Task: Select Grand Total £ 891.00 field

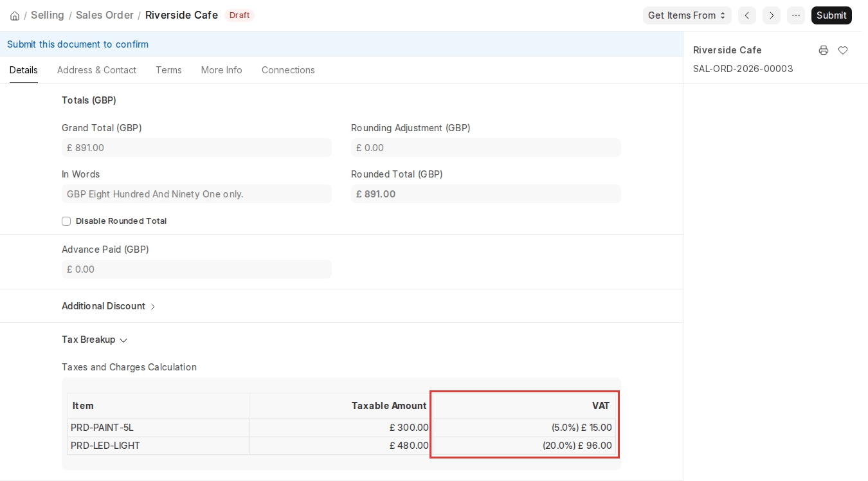Action: pos(197,148)
